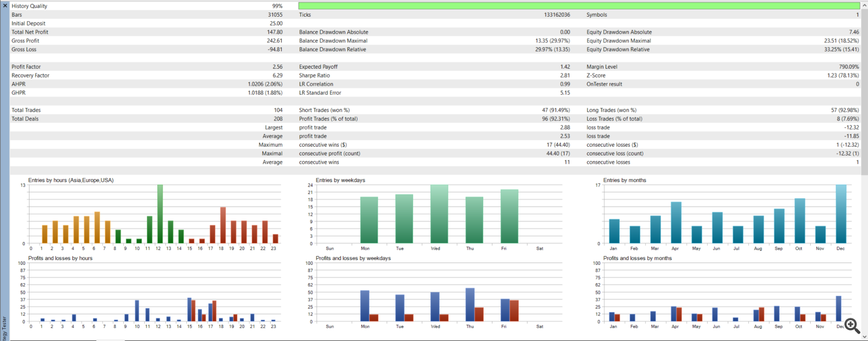Viewport: 868px width, 341px height.
Task: Click the vertical Strategy Tester panel label
Action: (5, 327)
